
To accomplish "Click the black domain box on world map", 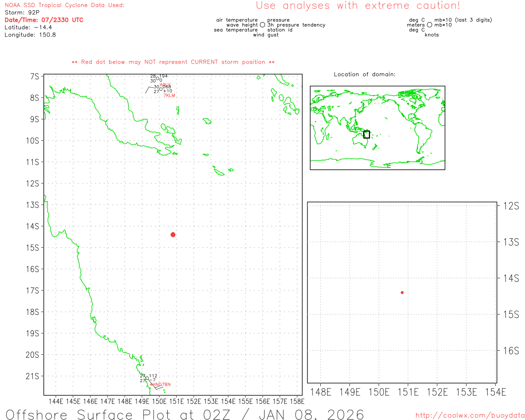I will (367, 135).
